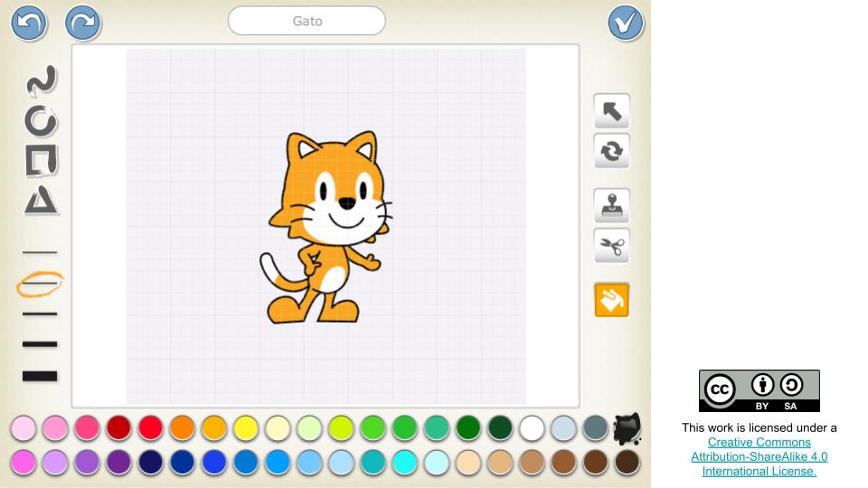868x488 pixels.
Task: Pick the bright yellow color swatch
Action: (246, 428)
